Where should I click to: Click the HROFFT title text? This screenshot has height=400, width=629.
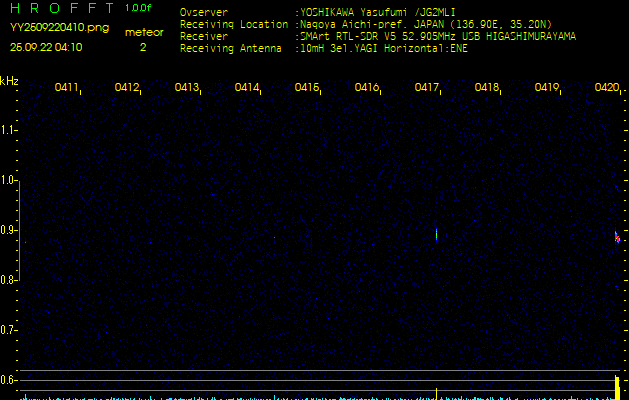(62, 8)
